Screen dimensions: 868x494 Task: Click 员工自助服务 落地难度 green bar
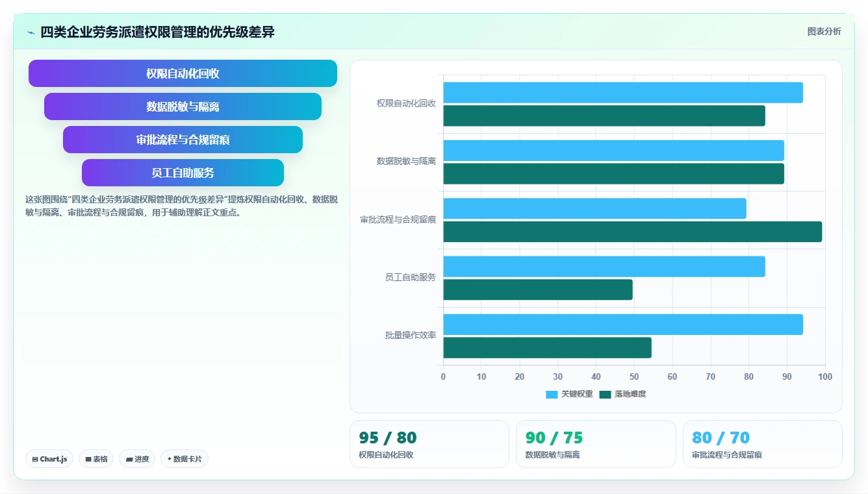(538, 290)
